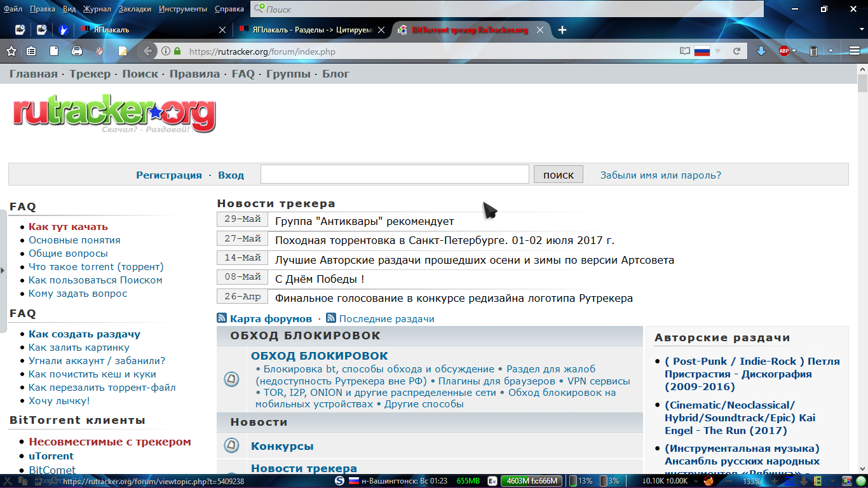The width and height of the screenshot is (868, 488).
Task: Click the green padlock security icon
Action: click(177, 51)
